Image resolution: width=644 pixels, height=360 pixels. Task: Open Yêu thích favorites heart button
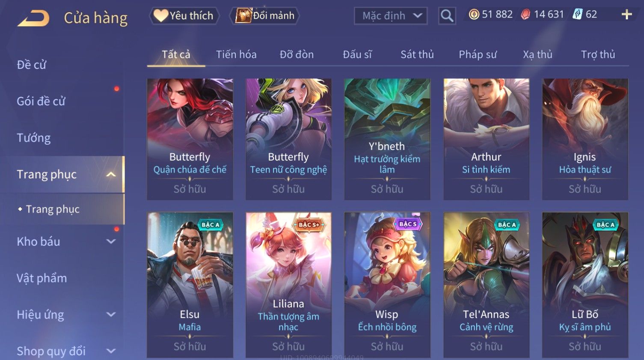coord(184,16)
